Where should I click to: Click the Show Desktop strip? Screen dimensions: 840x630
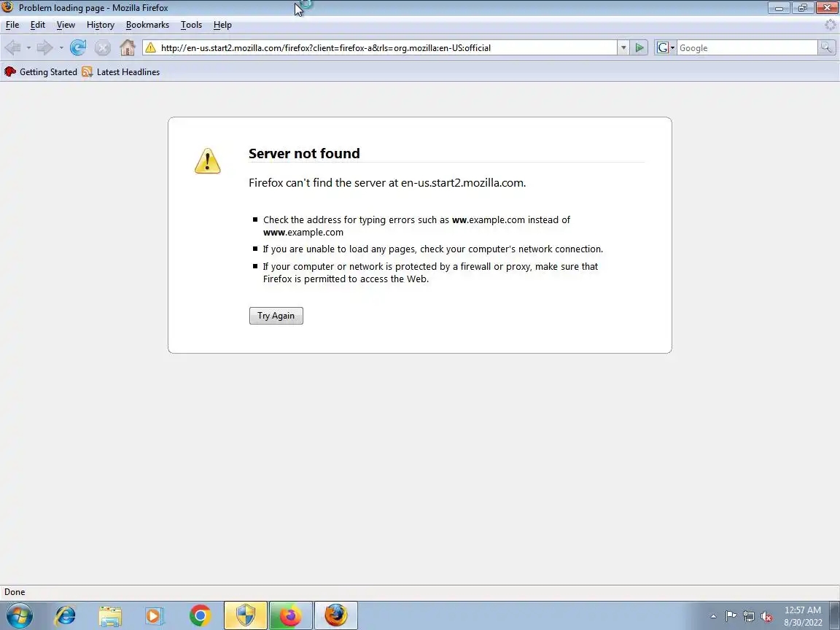[x=835, y=615]
